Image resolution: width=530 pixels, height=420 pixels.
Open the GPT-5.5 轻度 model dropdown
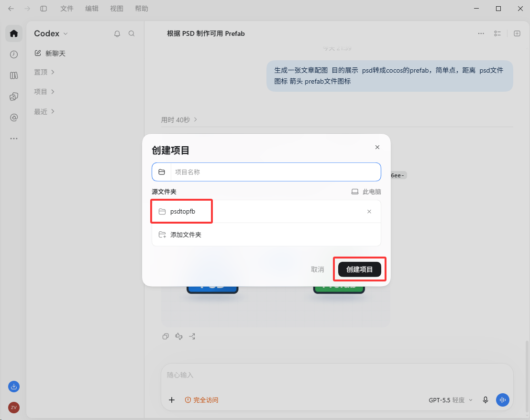tap(451, 400)
